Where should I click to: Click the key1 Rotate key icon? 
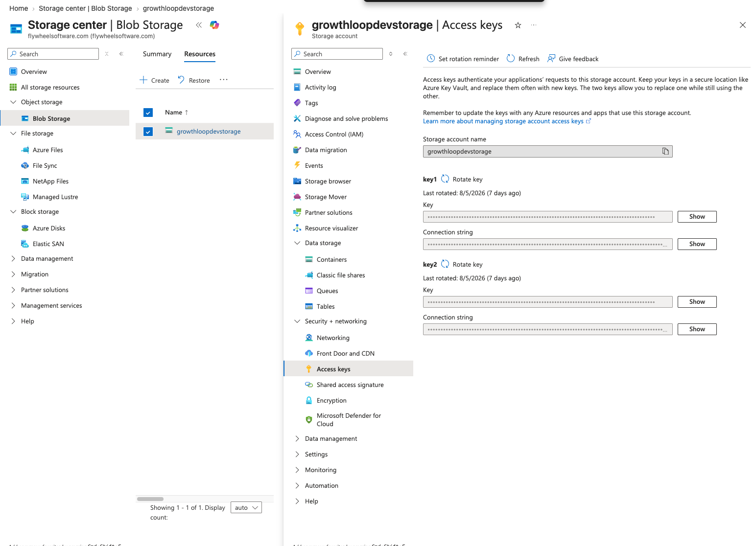(x=445, y=179)
